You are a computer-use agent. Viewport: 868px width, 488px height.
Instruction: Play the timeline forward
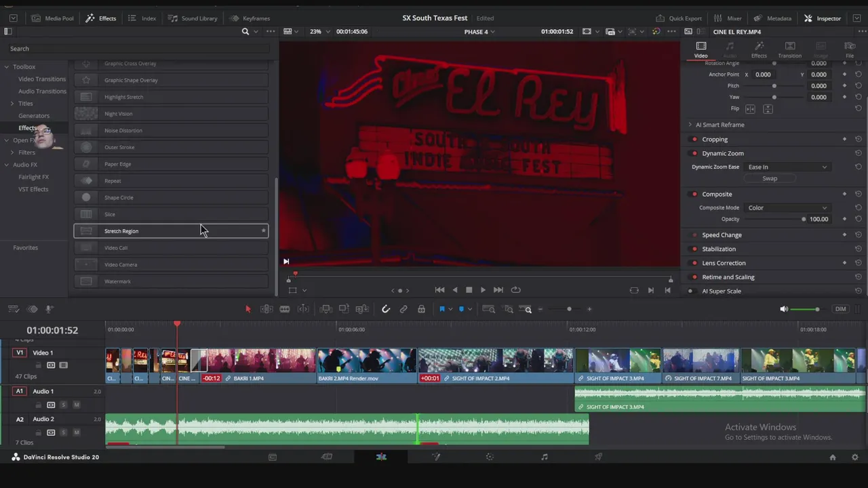[x=483, y=290]
